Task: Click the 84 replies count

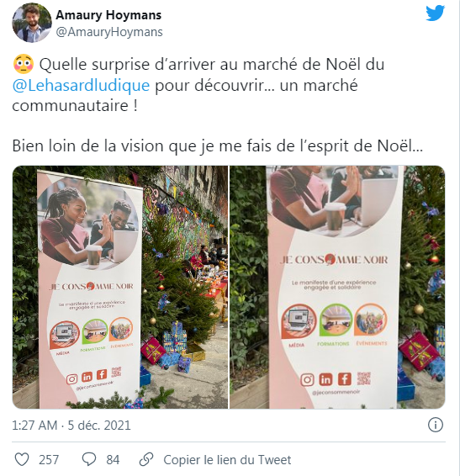Action: [113, 460]
